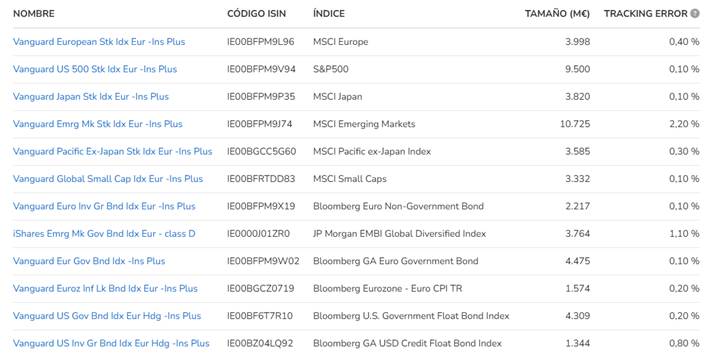Viewport: 709px width, 362px height.
Task: Open Vanguard Euroz Inf Lk Bnd Idx link
Action: pos(105,288)
